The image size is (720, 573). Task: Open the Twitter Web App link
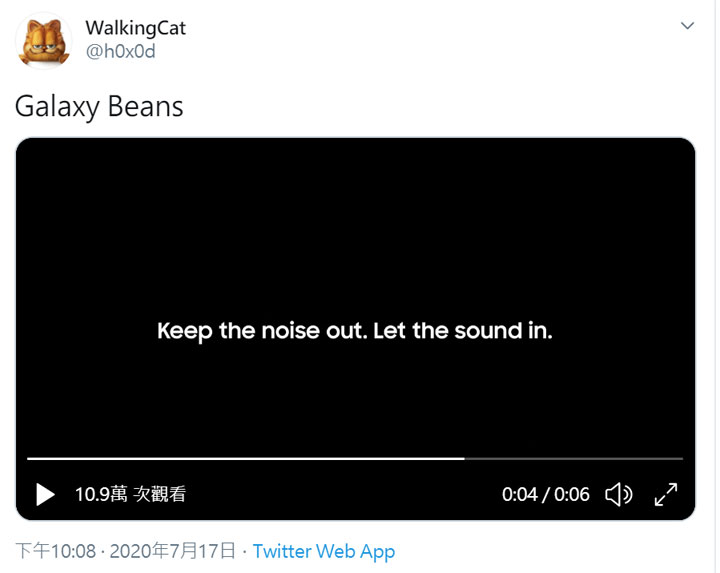click(323, 551)
